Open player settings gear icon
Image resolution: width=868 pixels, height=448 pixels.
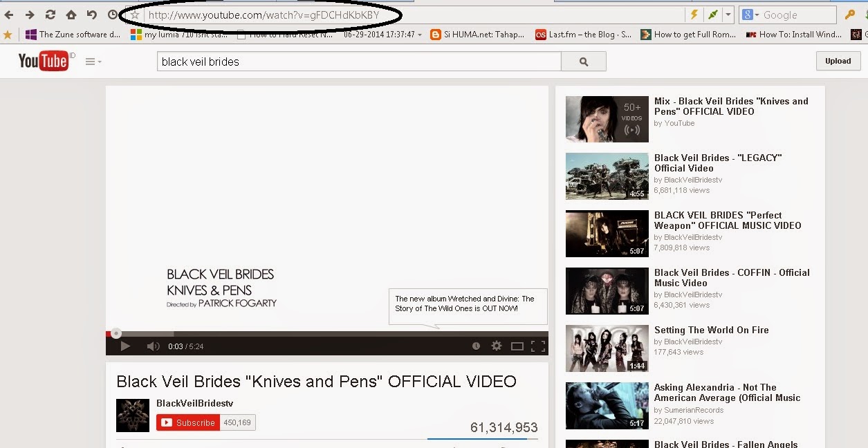(496, 346)
